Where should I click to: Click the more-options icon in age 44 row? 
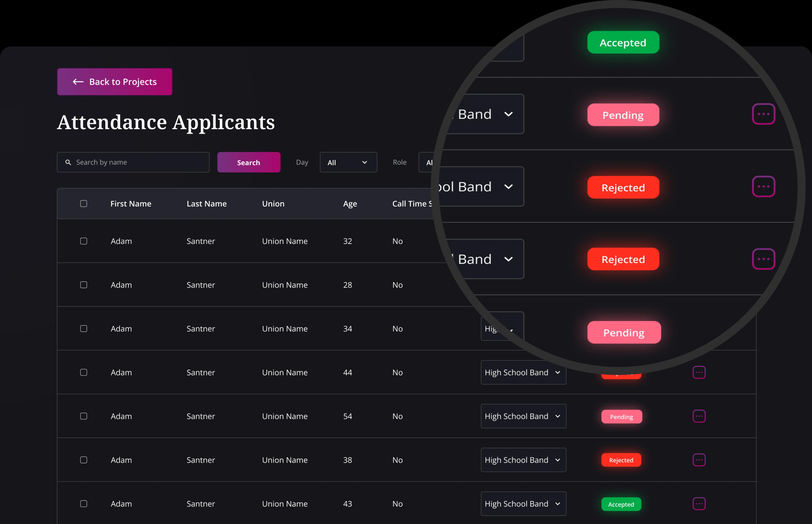(699, 372)
